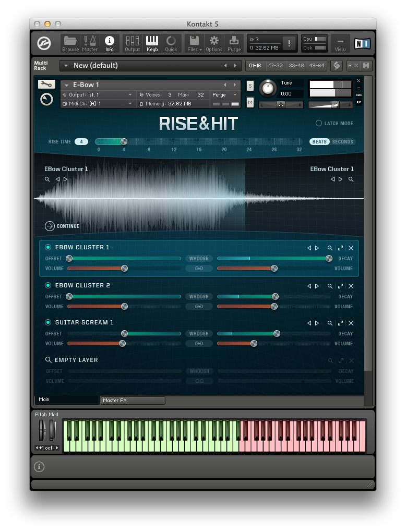
Task: Toggle WHOOSH for EBow Cluster 1
Action: [x=199, y=259]
